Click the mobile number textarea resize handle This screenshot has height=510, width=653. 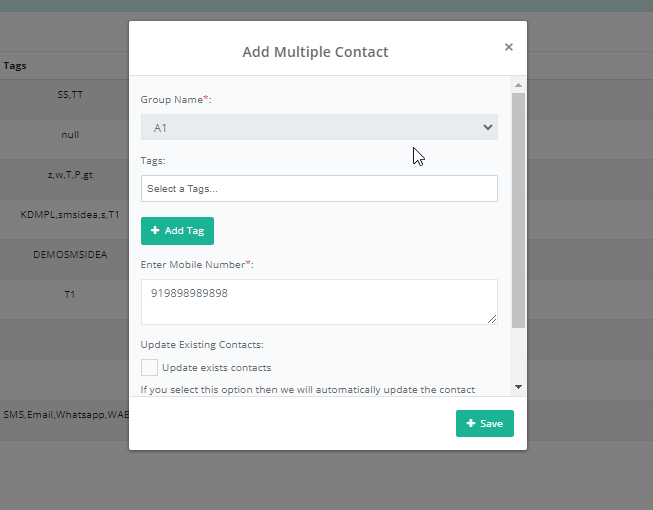(x=492, y=319)
